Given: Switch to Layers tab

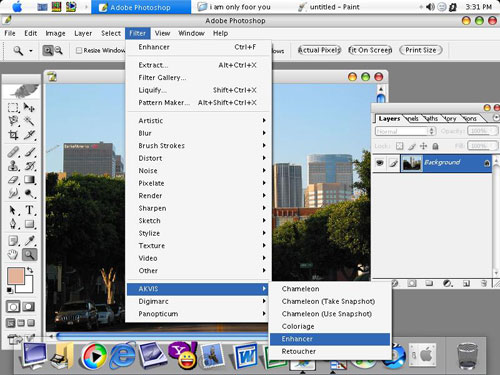Looking at the screenshot, I should point(389,119).
